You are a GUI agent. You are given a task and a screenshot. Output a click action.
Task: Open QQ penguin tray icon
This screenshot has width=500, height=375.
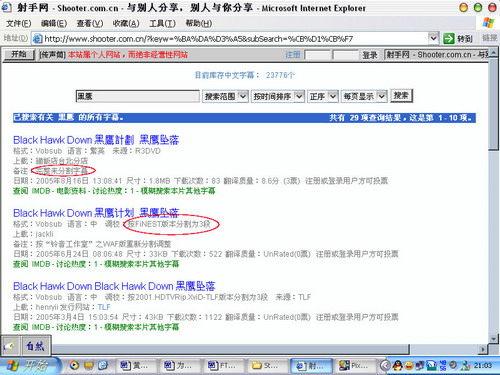[397, 366]
